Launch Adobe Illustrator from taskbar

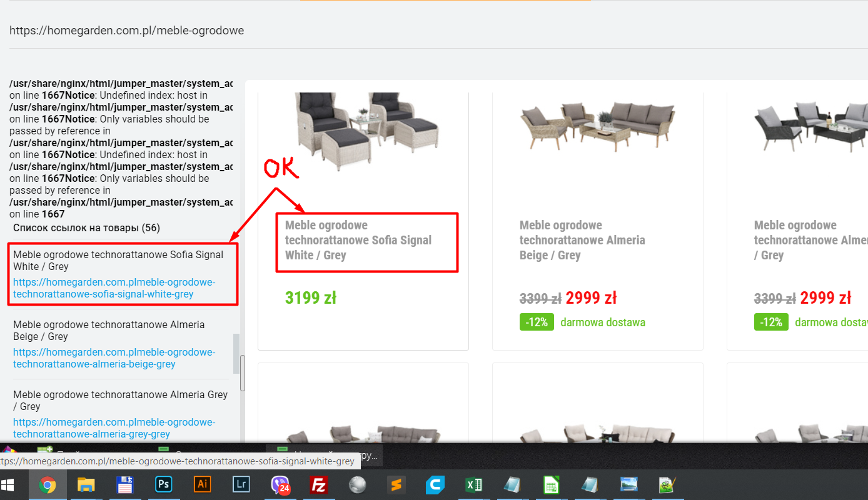[203, 485]
